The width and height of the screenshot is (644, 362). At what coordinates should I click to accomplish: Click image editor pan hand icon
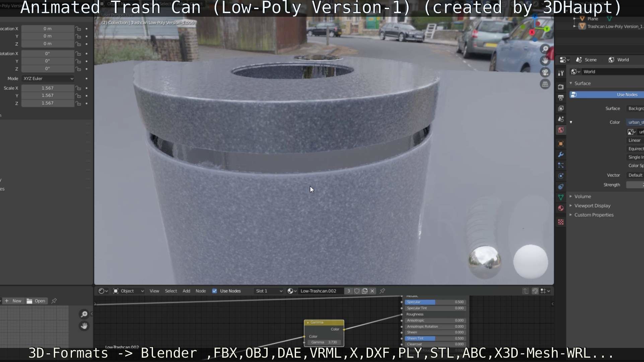[84, 326]
